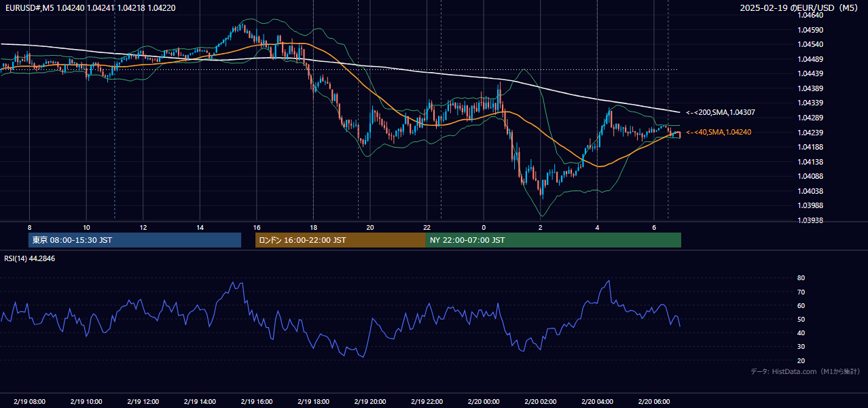The width and height of the screenshot is (868, 408).
Task: Click the 2/20 06:00 date label
Action: [653, 401]
